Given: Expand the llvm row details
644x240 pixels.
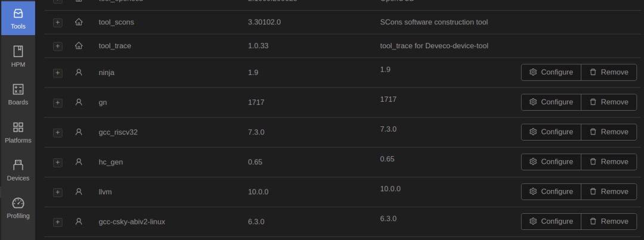Looking at the screenshot, I should coord(58,192).
